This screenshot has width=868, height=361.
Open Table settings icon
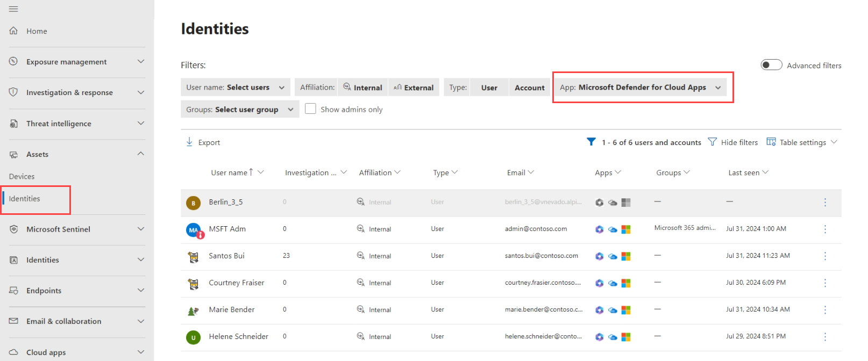(x=771, y=142)
